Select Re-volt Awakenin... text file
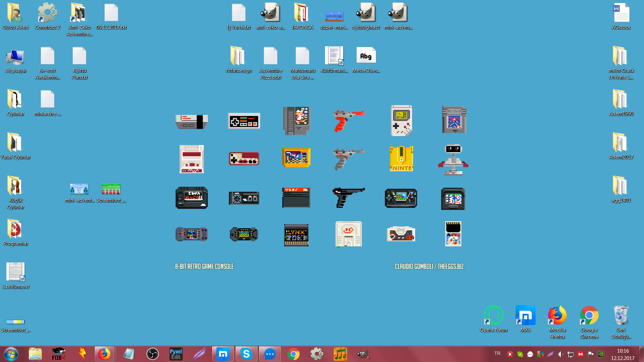Image resolution: width=644 pixels, height=362 pixels. (x=47, y=63)
